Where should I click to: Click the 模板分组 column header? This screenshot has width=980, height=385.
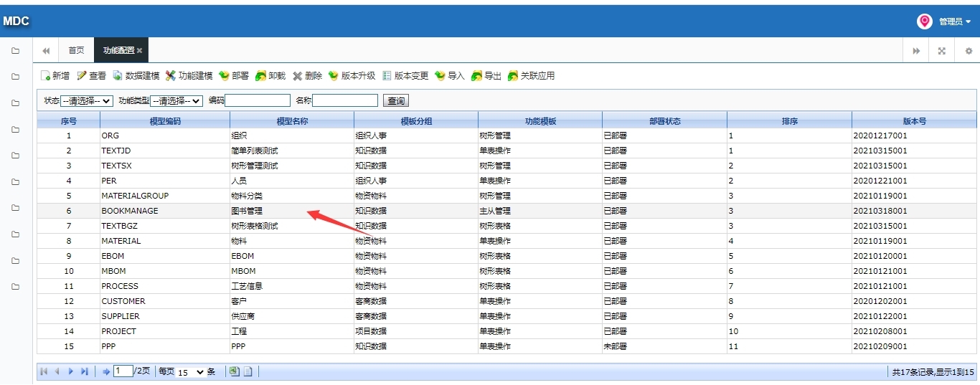tap(416, 121)
